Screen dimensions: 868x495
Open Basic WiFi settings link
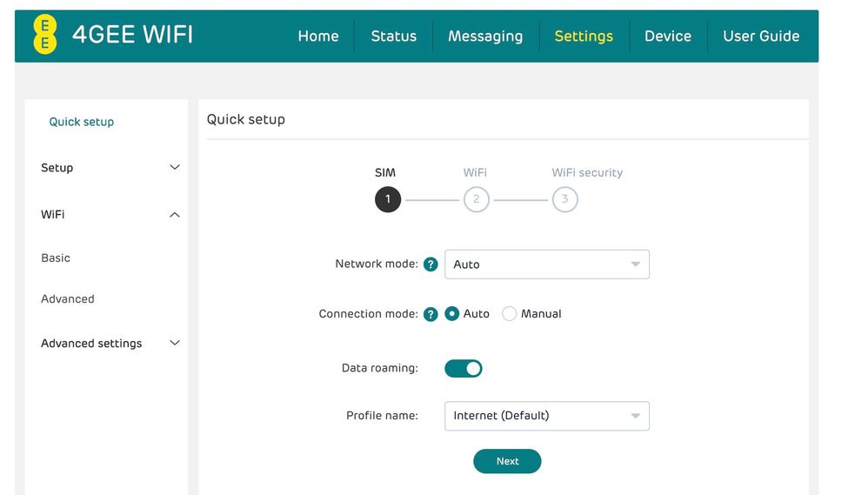(56, 258)
